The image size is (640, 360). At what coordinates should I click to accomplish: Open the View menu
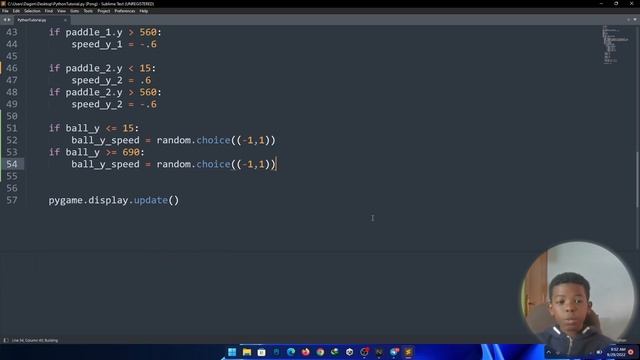(x=61, y=11)
